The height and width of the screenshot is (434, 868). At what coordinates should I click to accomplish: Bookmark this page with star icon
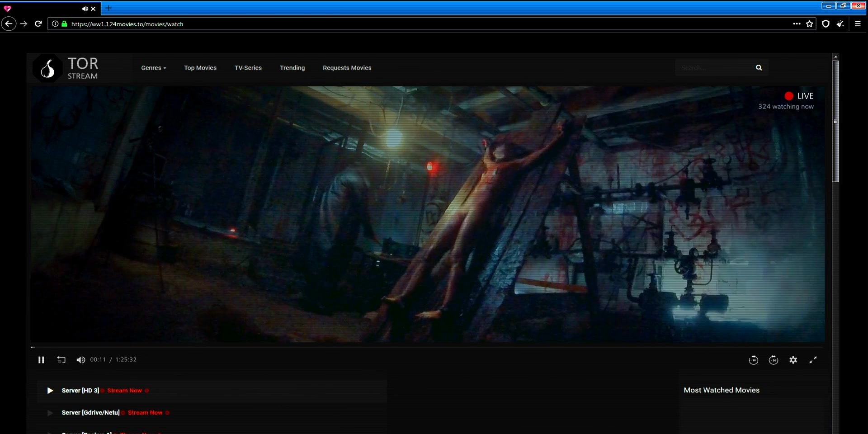click(809, 24)
